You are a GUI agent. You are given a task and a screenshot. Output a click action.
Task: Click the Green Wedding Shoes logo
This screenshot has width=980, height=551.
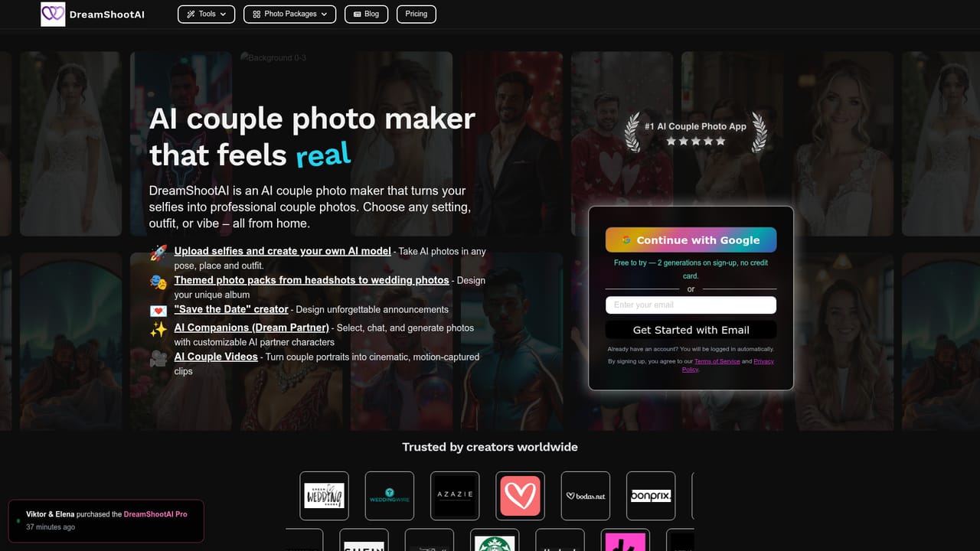324,496
